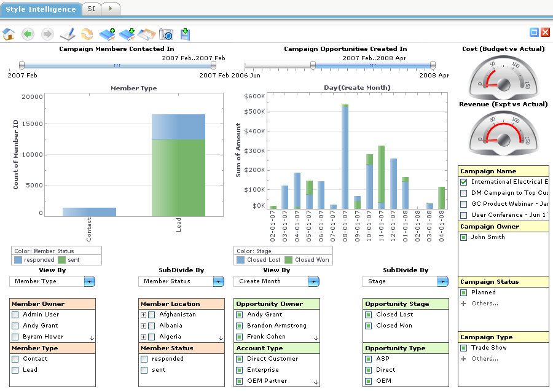The height and width of the screenshot is (392, 553).
Task: Click the Home icon in toolbar
Action: click(x=9, y=34)
